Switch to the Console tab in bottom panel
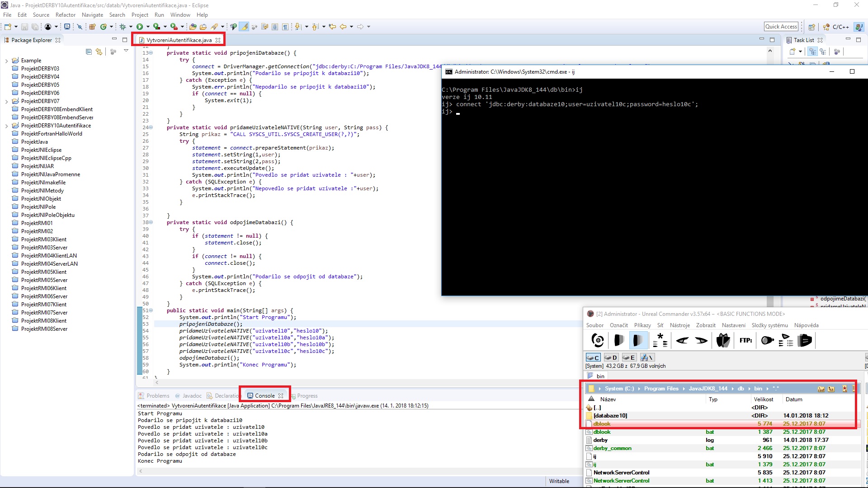Image resolution: width=868 pixels, height=488 pixels. [264, 395]
